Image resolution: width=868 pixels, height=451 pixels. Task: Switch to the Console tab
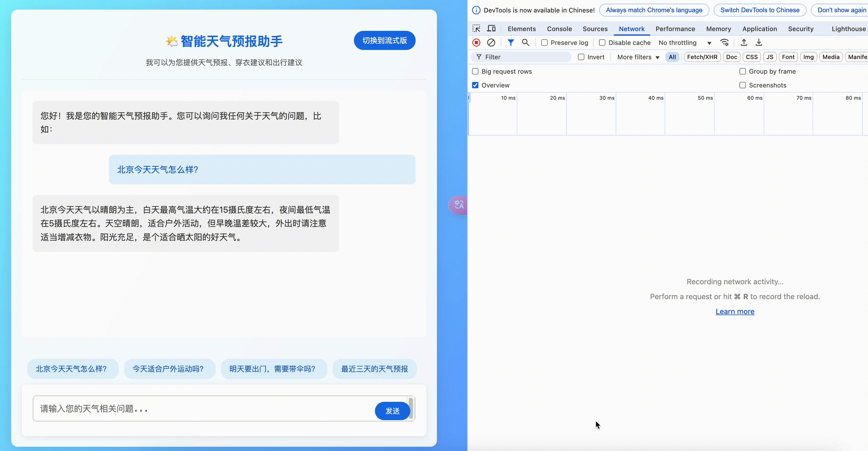559,29
